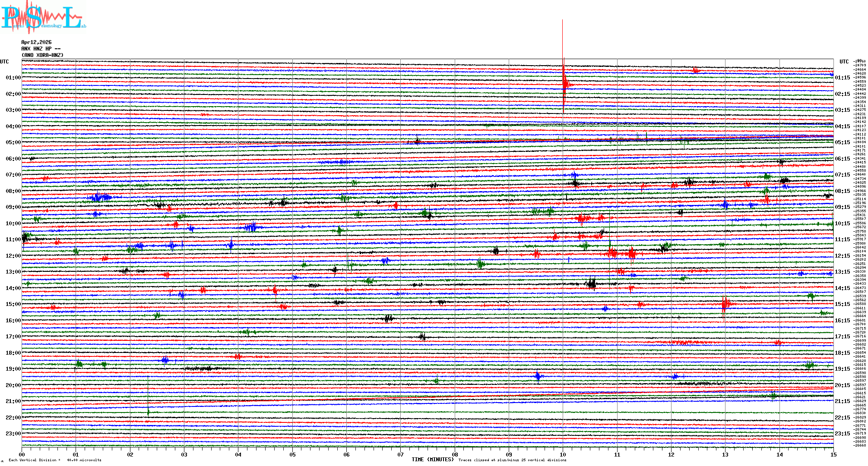The image size is (868, 466).
Task: Click the TIME (MINUTES) axis title
Action: (x=432, y=460)
